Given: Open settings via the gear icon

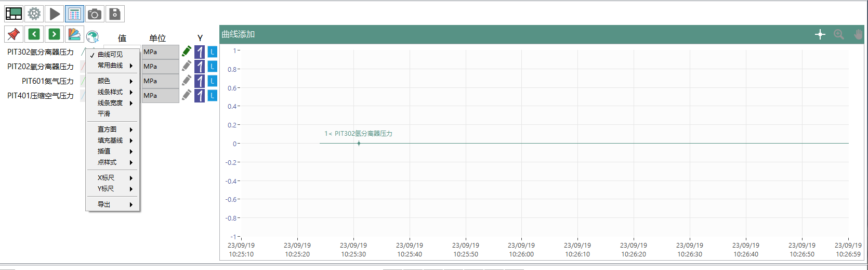Looking at the screenshot, I should click(34, 14).
